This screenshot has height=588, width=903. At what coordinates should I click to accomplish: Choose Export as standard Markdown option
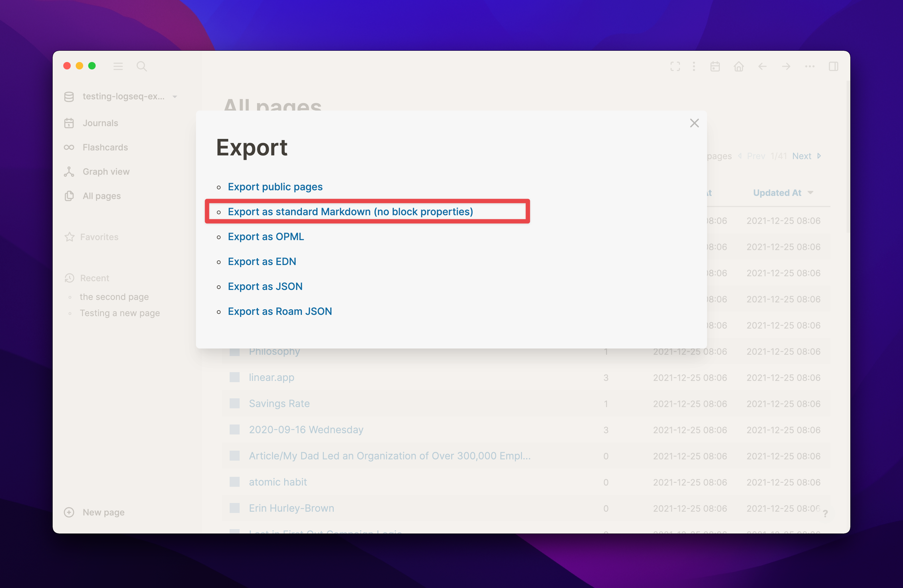(350, 211)
